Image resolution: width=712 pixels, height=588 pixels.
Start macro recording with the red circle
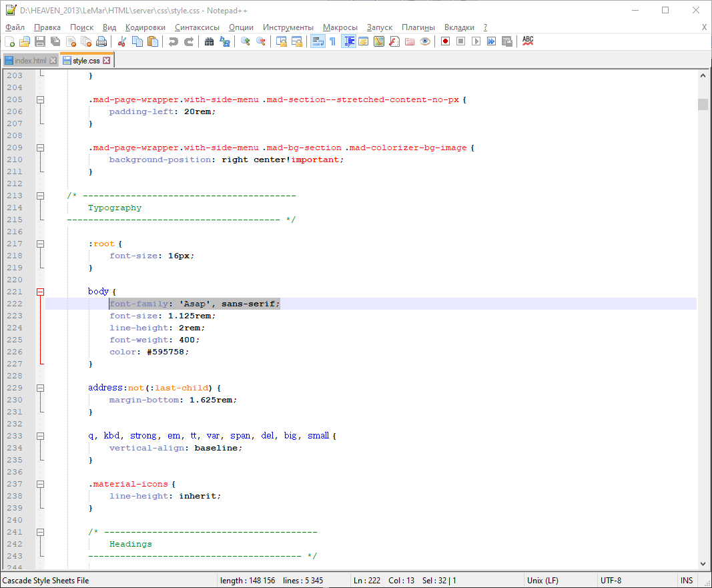point(445,41)
